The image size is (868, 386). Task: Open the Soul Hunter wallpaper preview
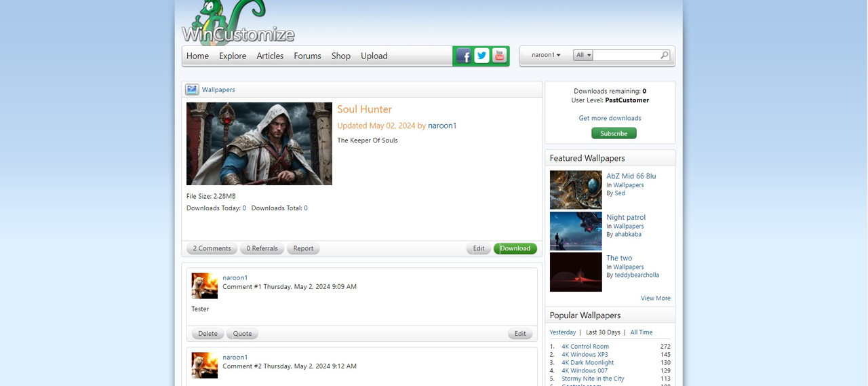coord(259,144)
